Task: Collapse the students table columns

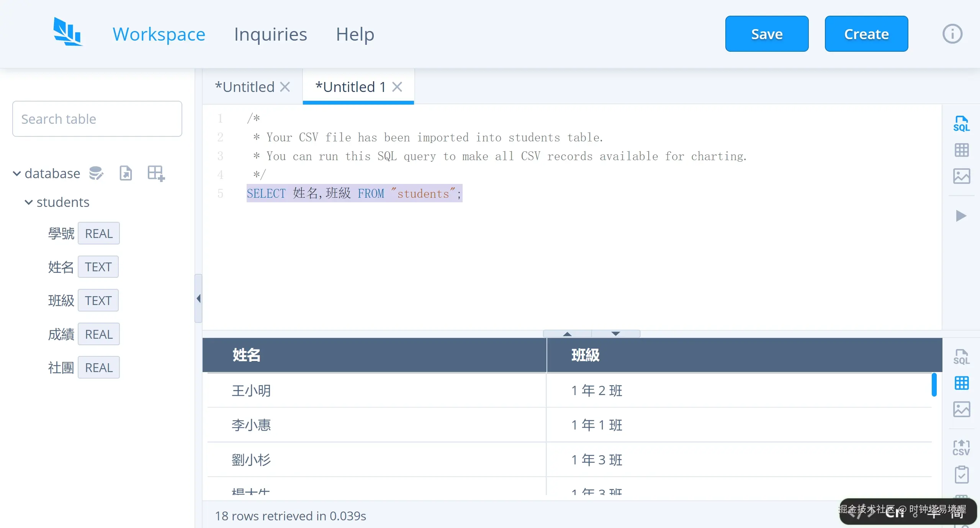Action: tap(28, 202)
